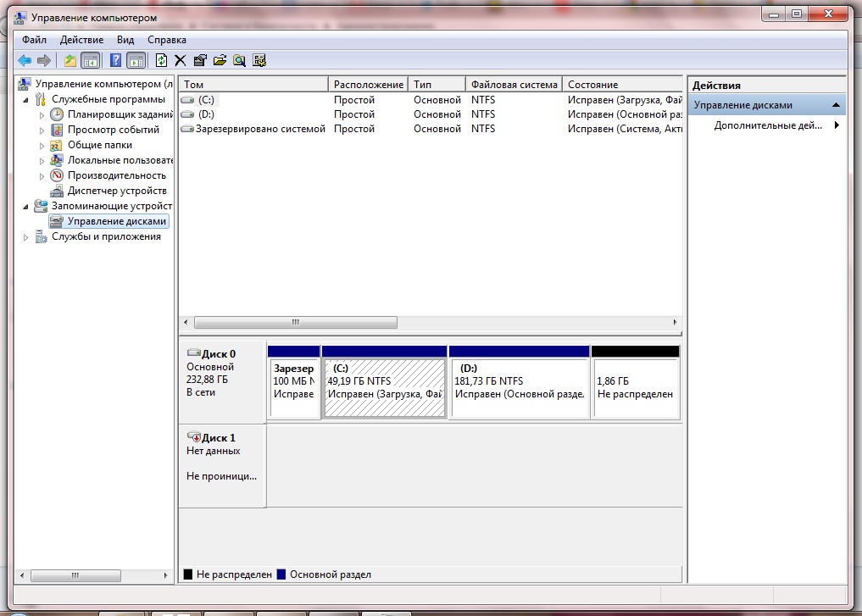Click the magnifying glass toolbar icon
This screenshot has width=862, height=616.
click(x=239, y=60)
